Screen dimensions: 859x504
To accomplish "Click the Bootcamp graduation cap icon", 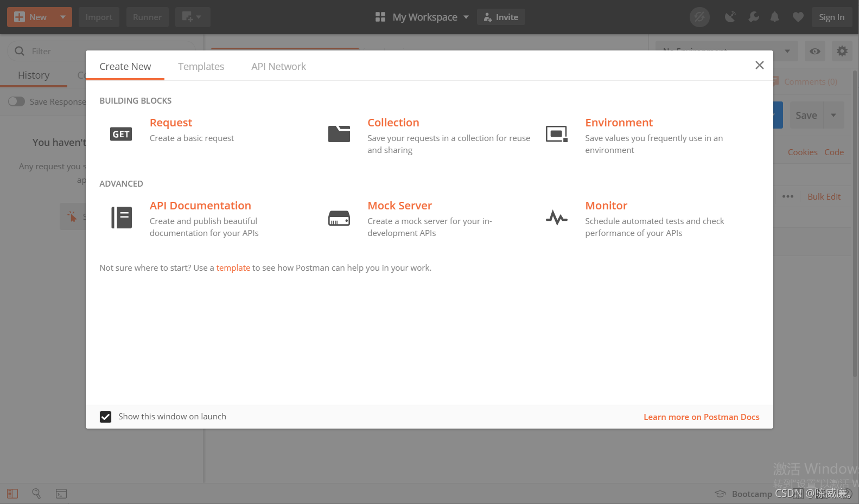I will [720, 494].
